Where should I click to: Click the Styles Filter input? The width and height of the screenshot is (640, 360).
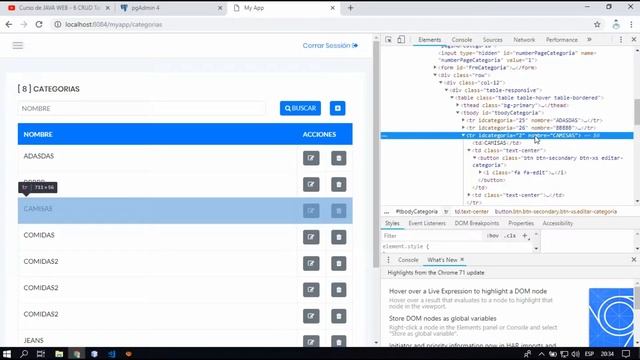pos(433,236)
